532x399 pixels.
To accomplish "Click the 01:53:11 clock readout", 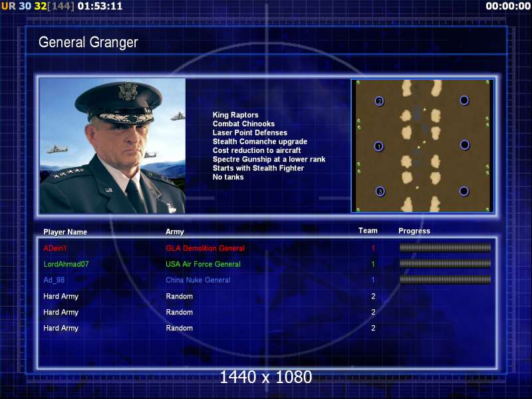I will (x=100, y=6).
